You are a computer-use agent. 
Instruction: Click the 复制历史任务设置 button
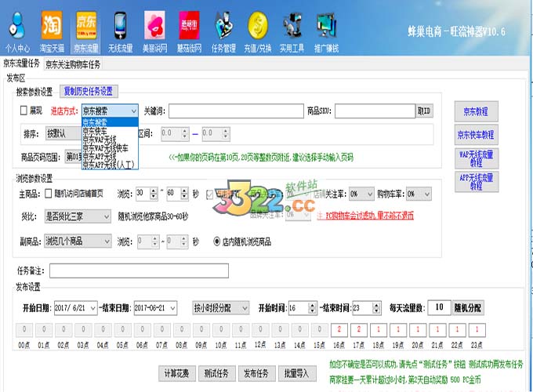point(89,91)
